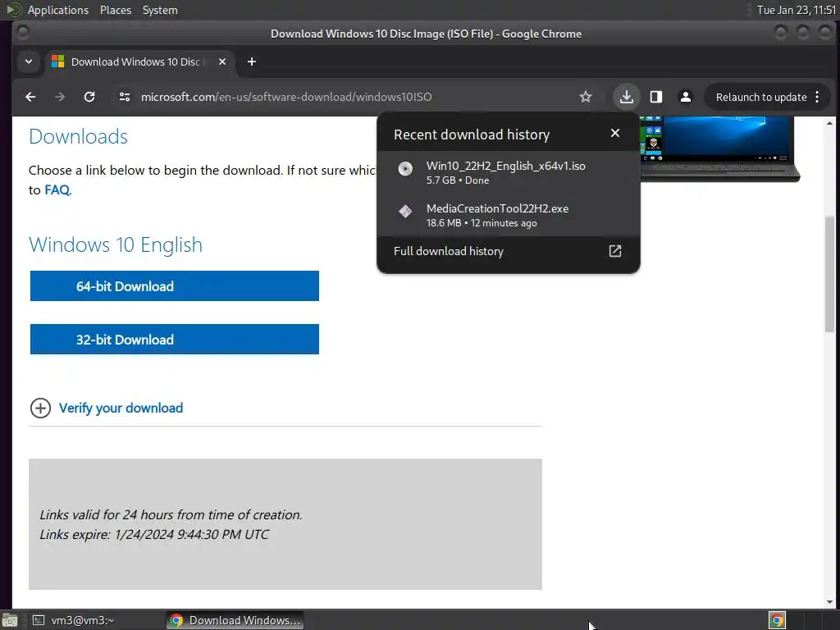Screen dimensions: 840x630
Task: Click the Chrome icon in system tray
Action: [777, 620]
